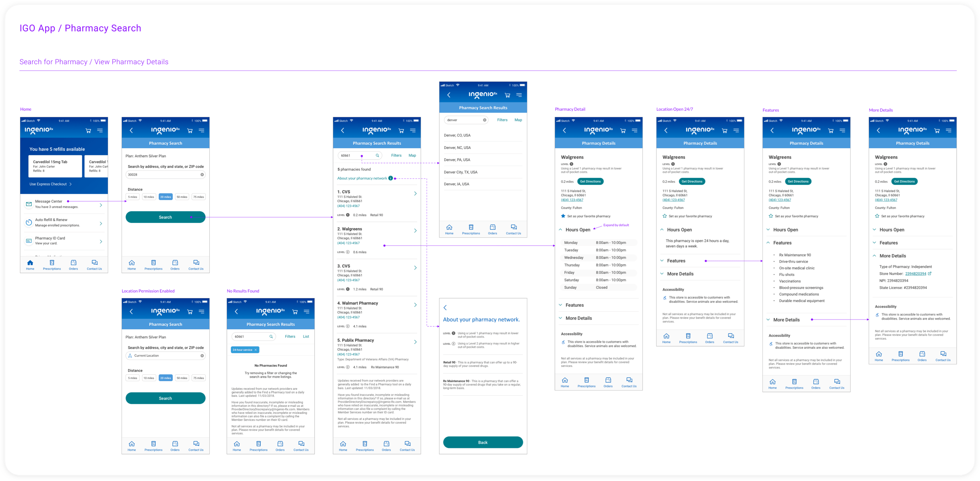This screenshot has height=481, width=980.
Task: Switch to List view on No Results screen
Action: click(306, 337)
